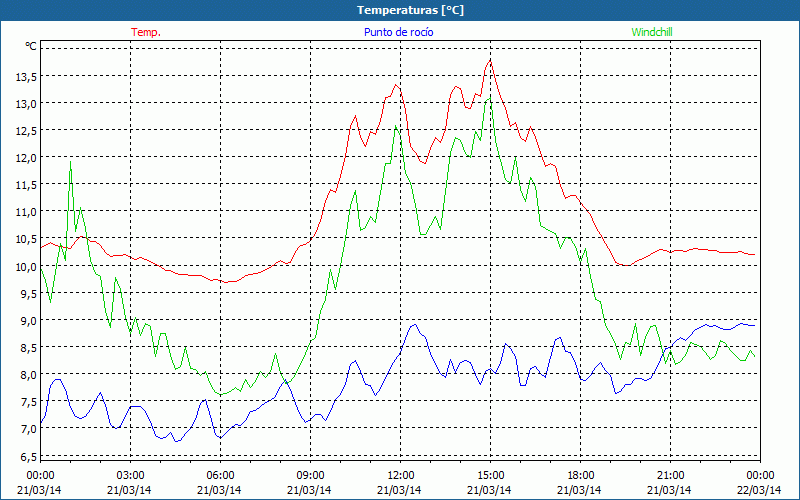Click the "11,5" y-axis value
Image resolution: width=800 pixels, height=500 pixels.
25,185
